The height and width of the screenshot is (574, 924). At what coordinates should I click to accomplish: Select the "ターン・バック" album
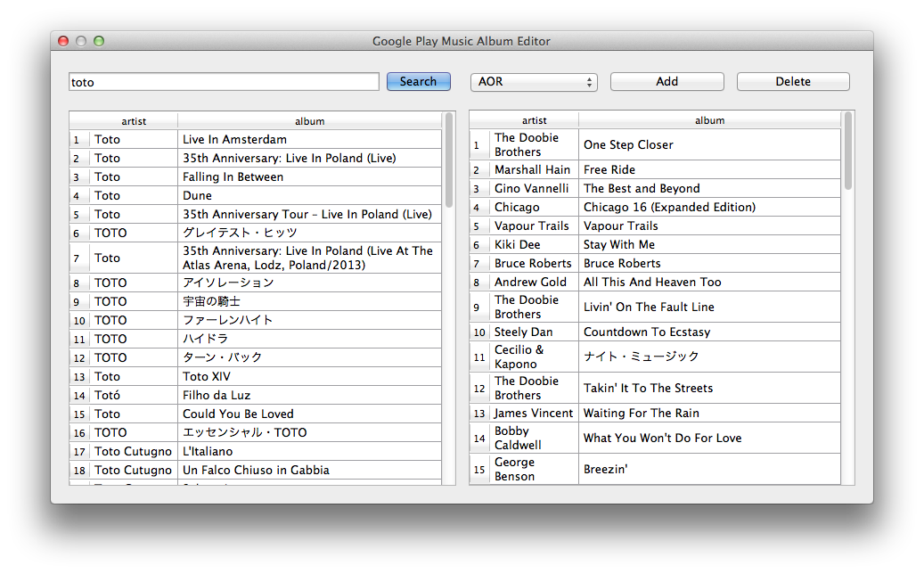click(310, 357)
